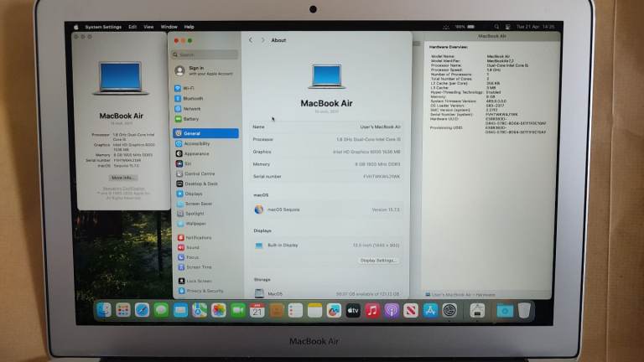This screenshot has width=644, height=362.
Task: Open Launchpad from the Dock
Action: pyautogui.click(x=122, y=310)
